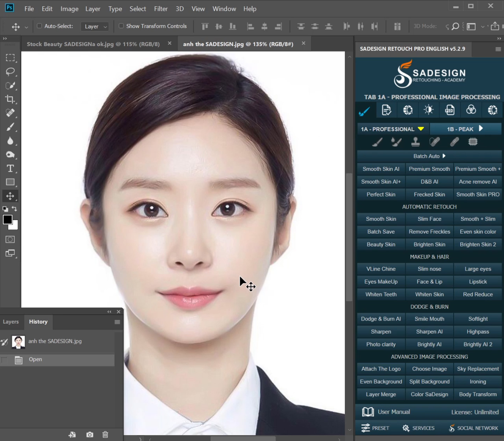Select the snapshot thumbnail in History panel
This screenshot has height=441, width=504.
18,342
